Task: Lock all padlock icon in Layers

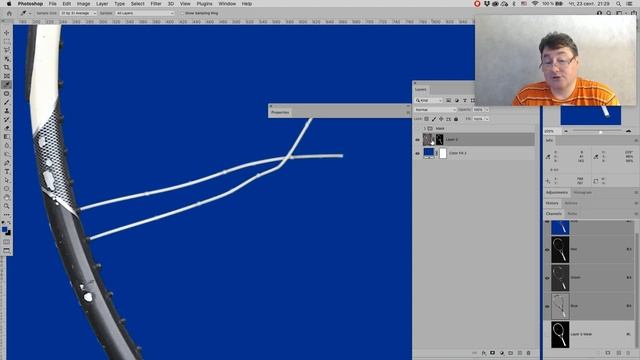Action: click(456, 119)
